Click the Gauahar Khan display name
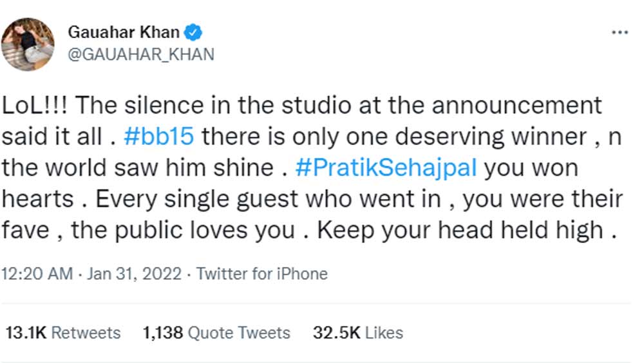644x363 pixels. 124,32
